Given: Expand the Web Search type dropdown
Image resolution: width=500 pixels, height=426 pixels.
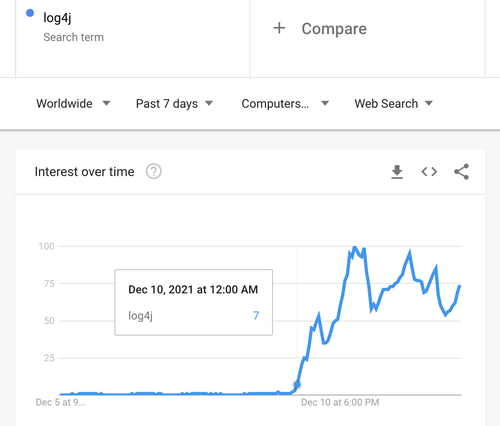Looking at the screenshot, I should pos(394,104).
